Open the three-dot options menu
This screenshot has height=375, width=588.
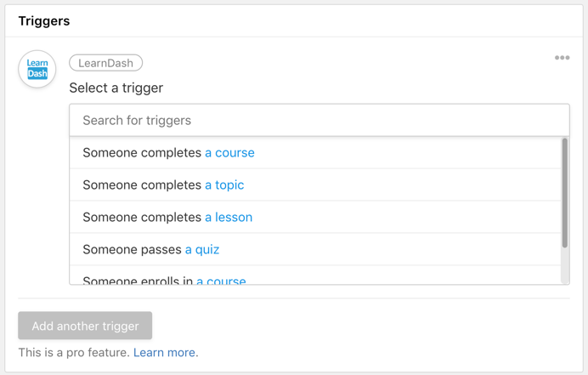[562, 58]
